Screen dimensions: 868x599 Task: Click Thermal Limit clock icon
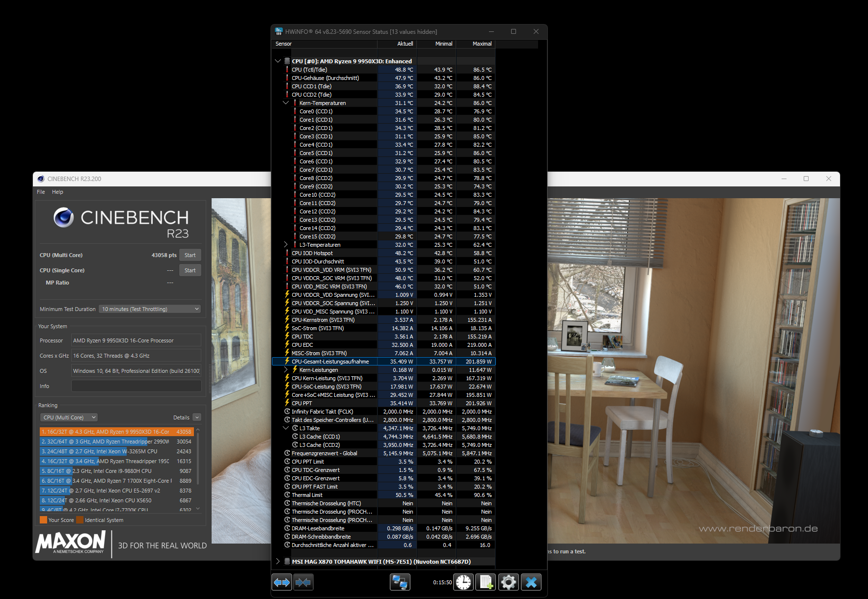pyautogui.click(x=287, y=495)
